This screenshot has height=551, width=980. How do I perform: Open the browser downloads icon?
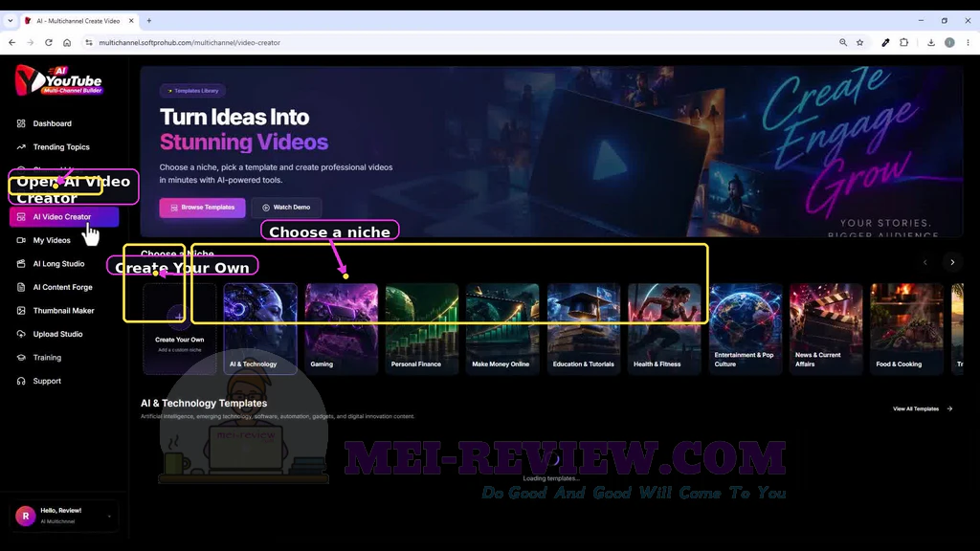pos(930,42)
